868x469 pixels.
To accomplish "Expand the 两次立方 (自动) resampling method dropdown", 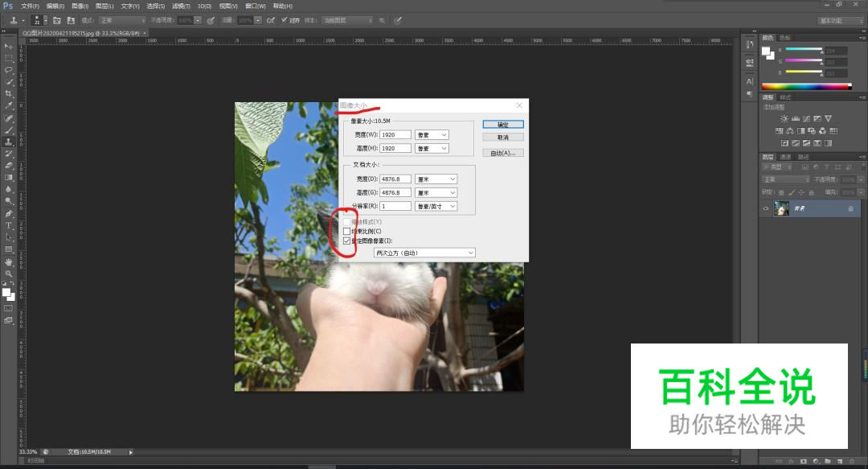I will coord(424,253).
